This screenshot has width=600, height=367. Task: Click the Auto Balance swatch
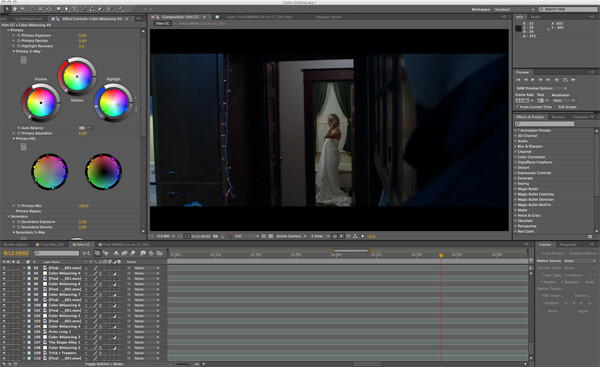(x=82, y=128)
